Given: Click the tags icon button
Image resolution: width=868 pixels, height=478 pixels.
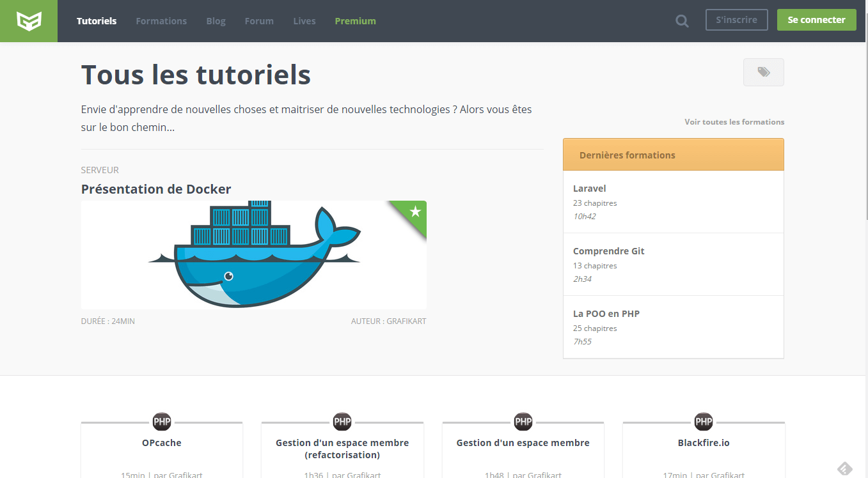Looking at the screenshot, I should point(763,72).
